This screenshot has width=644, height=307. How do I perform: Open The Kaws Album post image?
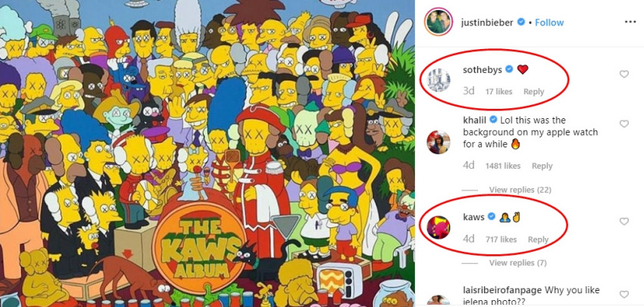tap(207, 153)
